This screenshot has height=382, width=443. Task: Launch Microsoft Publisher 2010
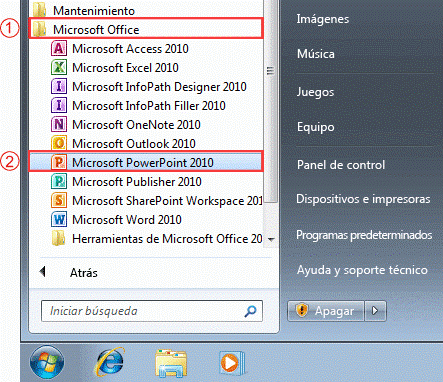pyautogui.click(x=137, y=182)
